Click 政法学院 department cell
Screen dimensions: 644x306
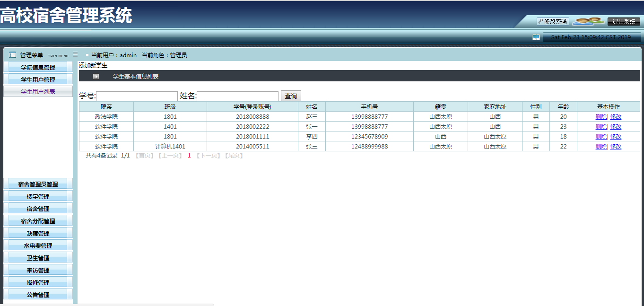tap(106, 116)
